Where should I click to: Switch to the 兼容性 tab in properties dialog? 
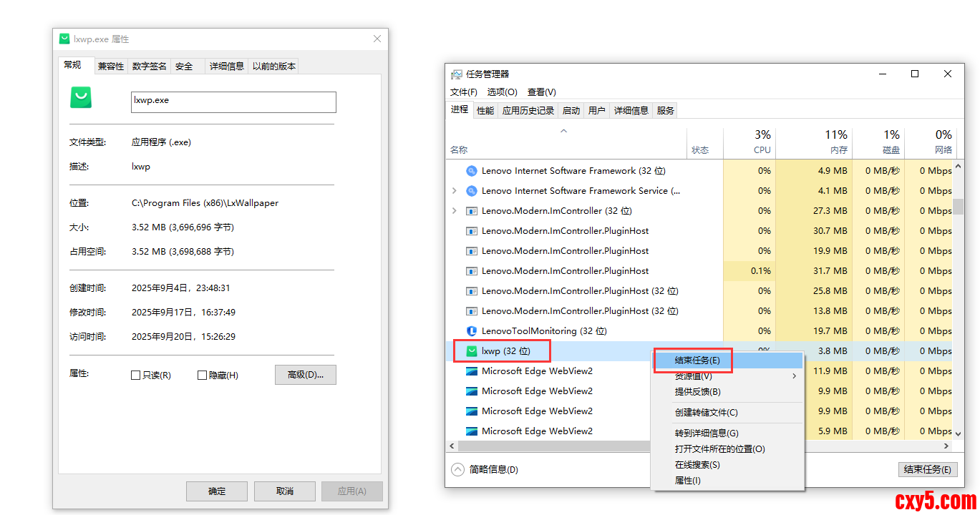point(111,67)
